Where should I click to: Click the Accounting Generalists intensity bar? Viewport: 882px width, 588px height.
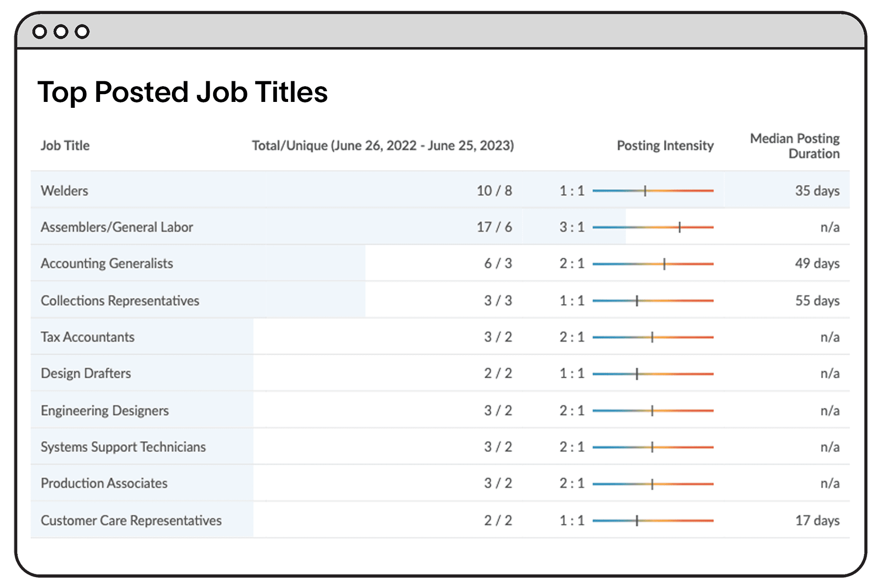pos(653,264)
